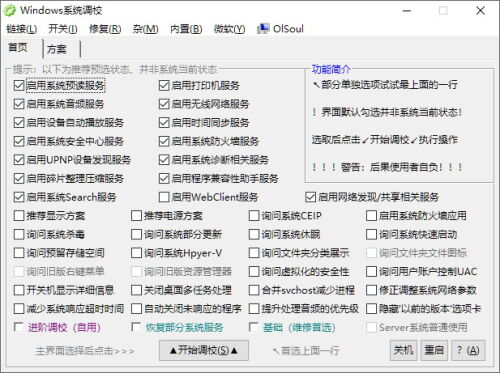Image resolution: width=500 pixels, height=373 pixels.
Task: Click the Windows系统调校 app icon in title bar
Action: [x=10, y=10]
